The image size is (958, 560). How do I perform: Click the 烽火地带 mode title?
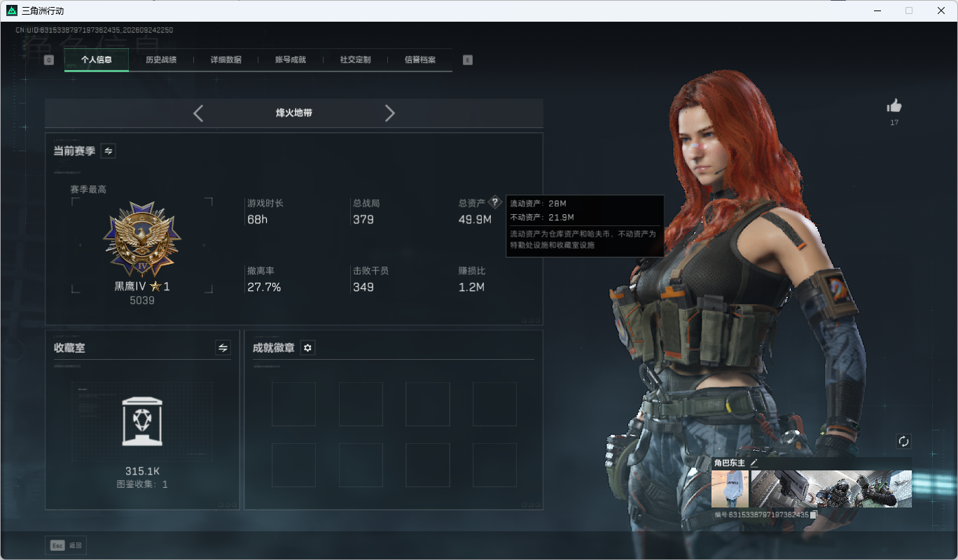294,113
